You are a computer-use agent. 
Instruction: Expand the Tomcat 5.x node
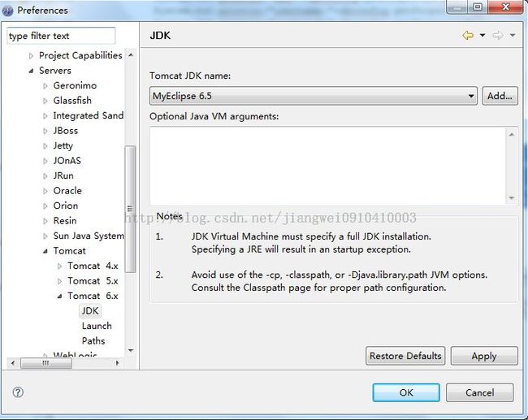click(x=59, y=281)
